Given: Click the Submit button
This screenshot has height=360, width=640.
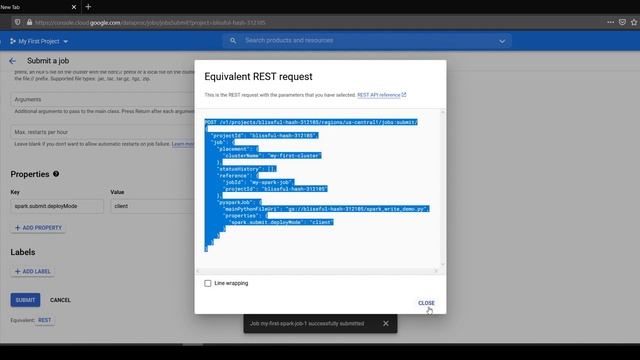Looking at the screenshot, I should pyautogui.click(x=25, y=300).
